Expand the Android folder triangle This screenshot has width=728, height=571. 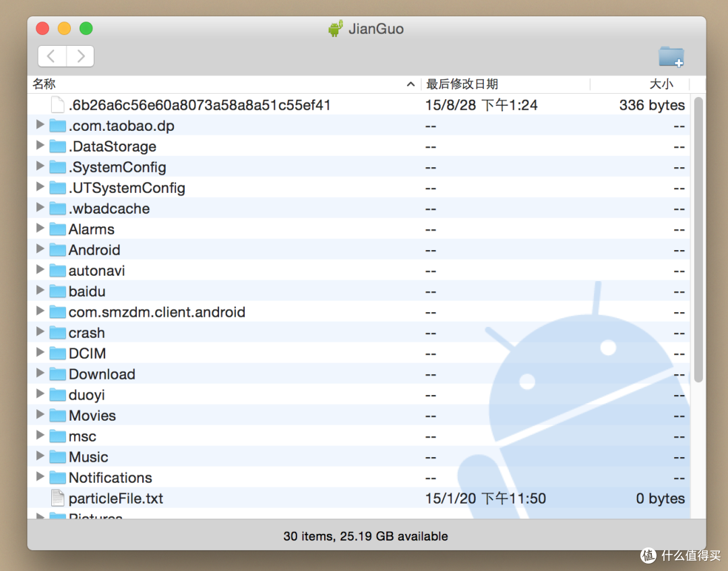[x=40, y=249]
